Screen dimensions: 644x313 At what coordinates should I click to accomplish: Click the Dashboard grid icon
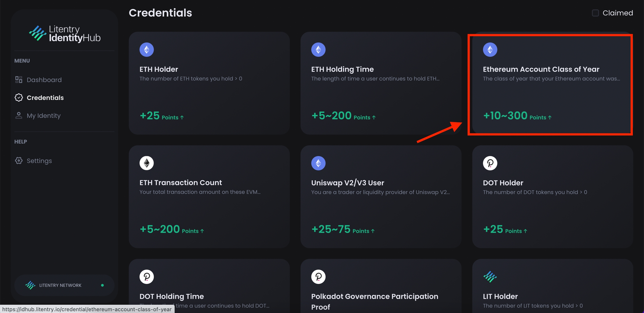(19, 80)
